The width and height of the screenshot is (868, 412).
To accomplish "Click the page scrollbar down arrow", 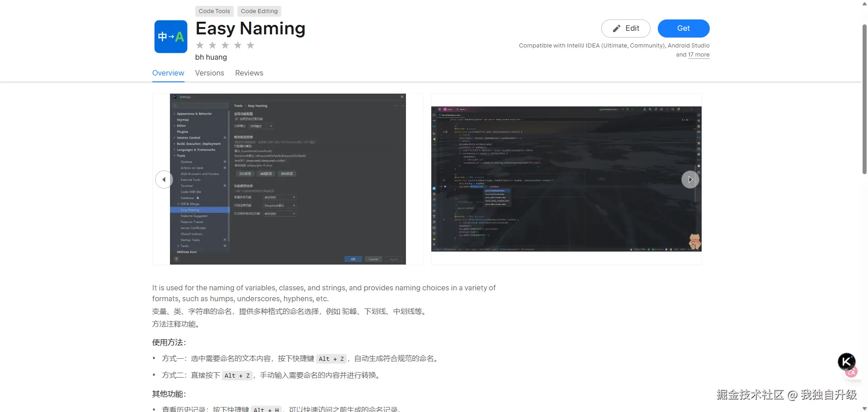I will 864,408.
